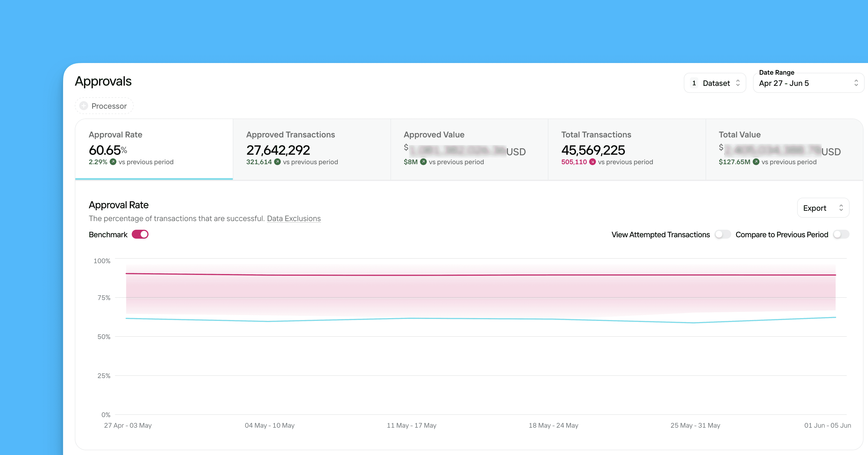The width and height of the screenshot is (868, 455).
Task: Click the 0% y-axis label
Action: [x=106, y=415]
